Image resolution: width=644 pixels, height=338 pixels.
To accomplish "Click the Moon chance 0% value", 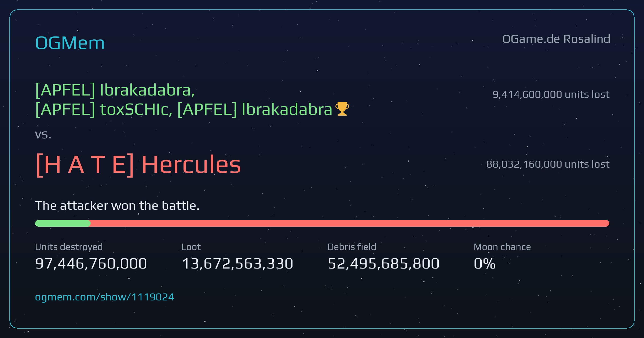I will coord(485,264).
